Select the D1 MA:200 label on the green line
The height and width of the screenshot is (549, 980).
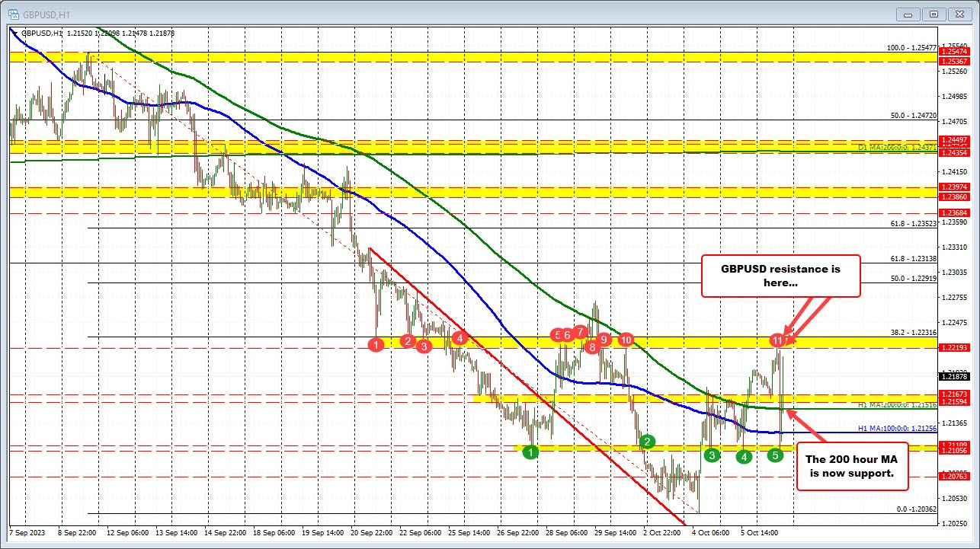(x=896, y=147)
